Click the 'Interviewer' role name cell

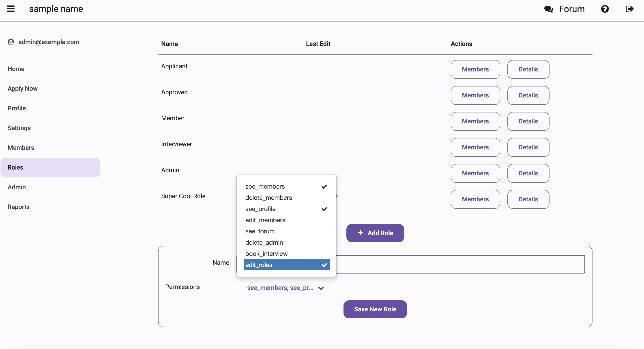[x=176, y=144]
